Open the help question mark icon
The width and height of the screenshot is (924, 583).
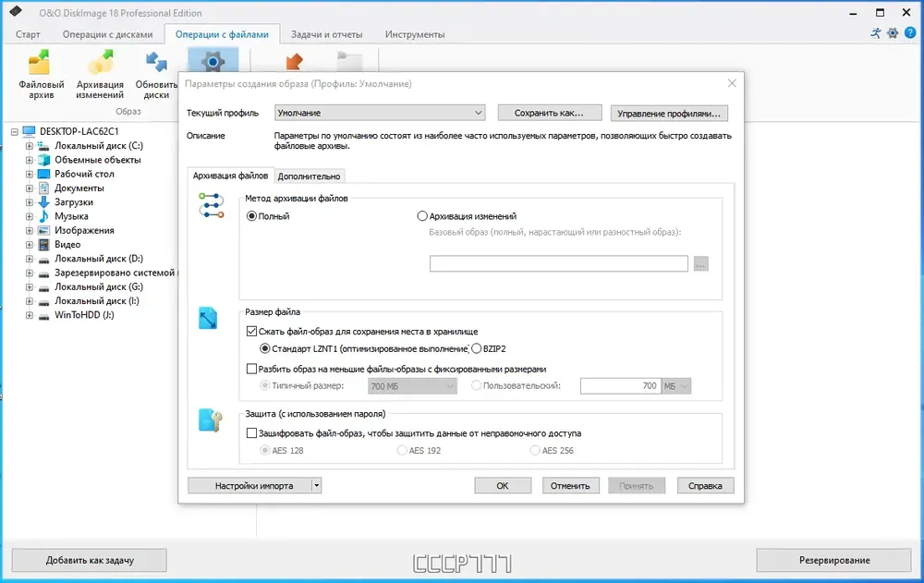(x=910, y=33)
